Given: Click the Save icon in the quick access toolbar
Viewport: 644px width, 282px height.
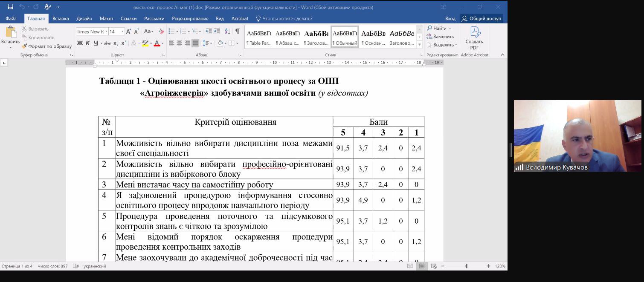Looking at the screenshot, I should point(10,7).
